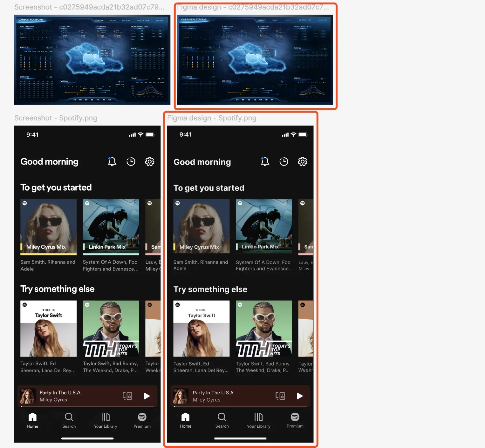Click the Search magnifier in the Screenshot frame's bottom nav

click(69, 417)
